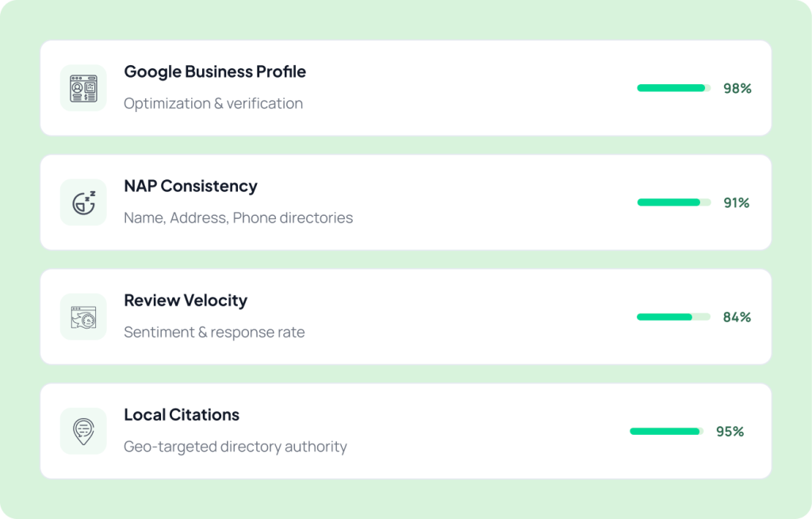
Task: Select the NAP Consistency heading
Action: pos(190,186)
